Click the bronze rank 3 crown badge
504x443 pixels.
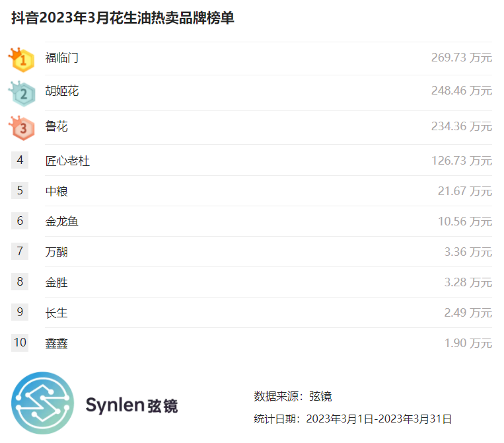coord(22,128)
